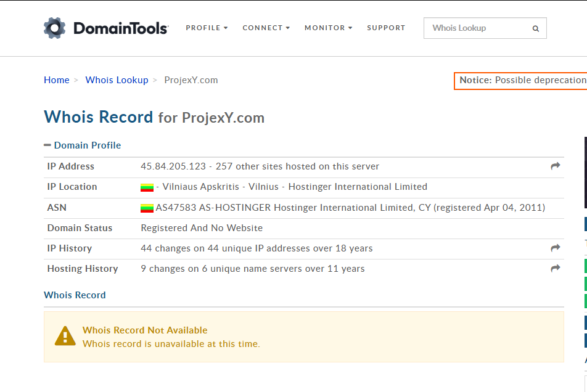Viewport: 587px width, 392px height.
Task: Open the PROFILE dropdown menu
Action: pos(207,28)
